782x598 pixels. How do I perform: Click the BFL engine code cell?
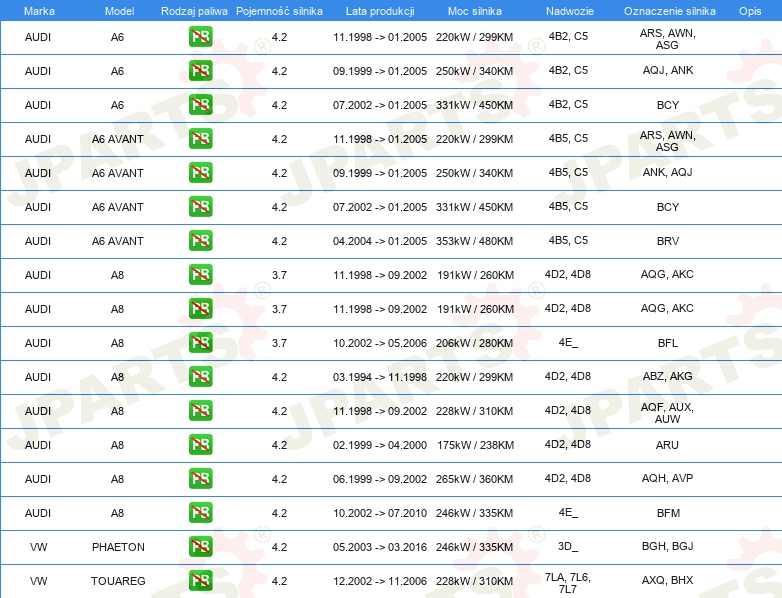point(668,343)
